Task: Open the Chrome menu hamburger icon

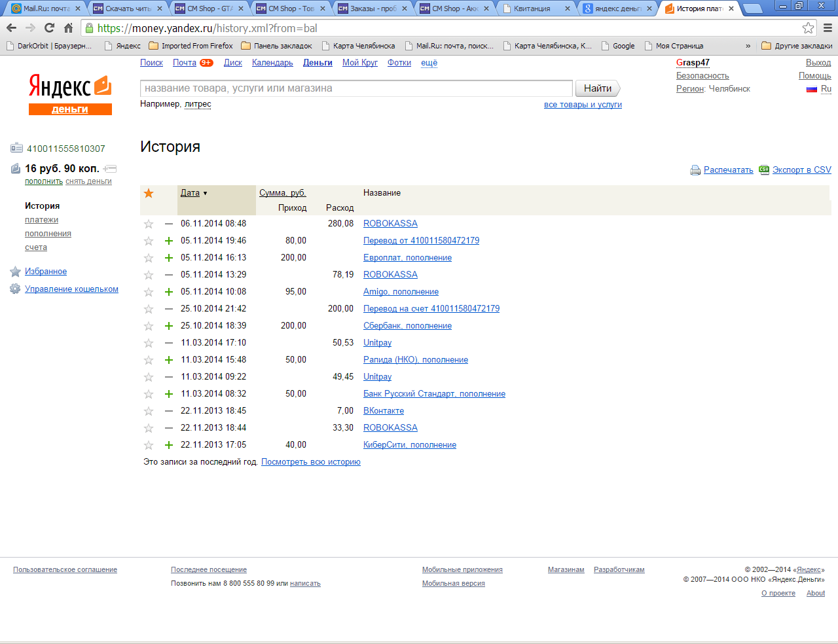Action: tap(828, 28)
